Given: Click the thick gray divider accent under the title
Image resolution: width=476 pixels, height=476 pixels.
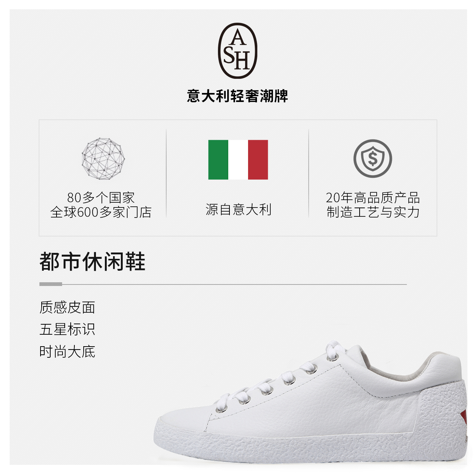Looking at the screenshot, I should point(51,284).
